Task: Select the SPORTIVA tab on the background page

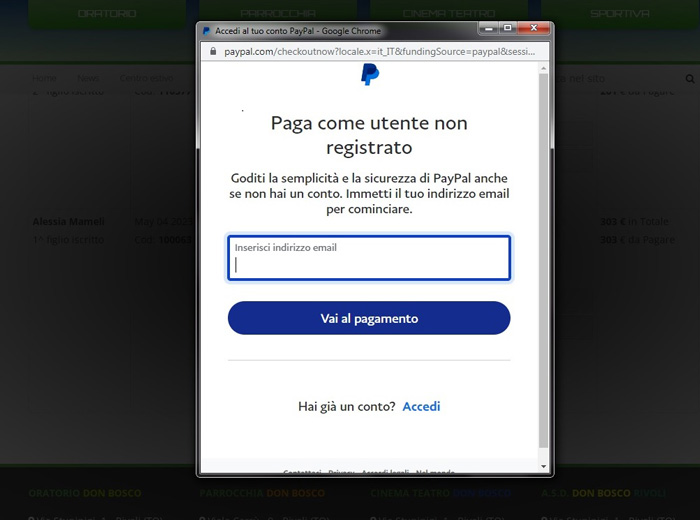Action: point(620,14)
